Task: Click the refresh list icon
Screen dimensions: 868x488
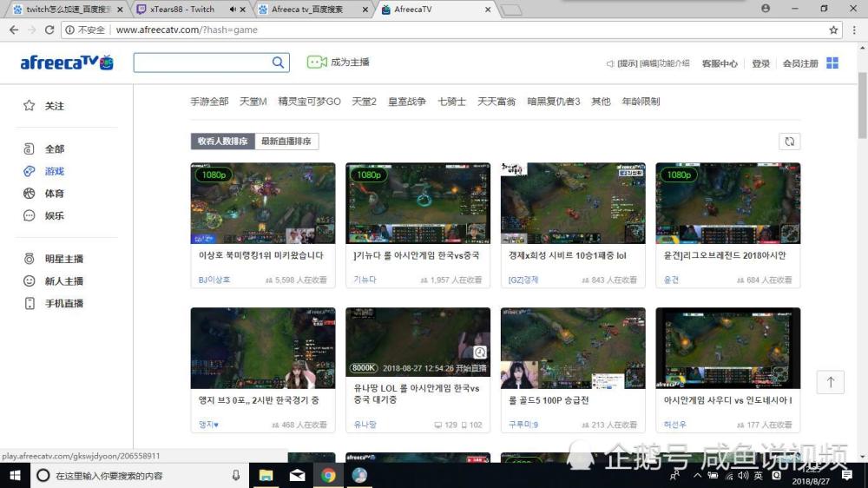Action: [789, 142]
